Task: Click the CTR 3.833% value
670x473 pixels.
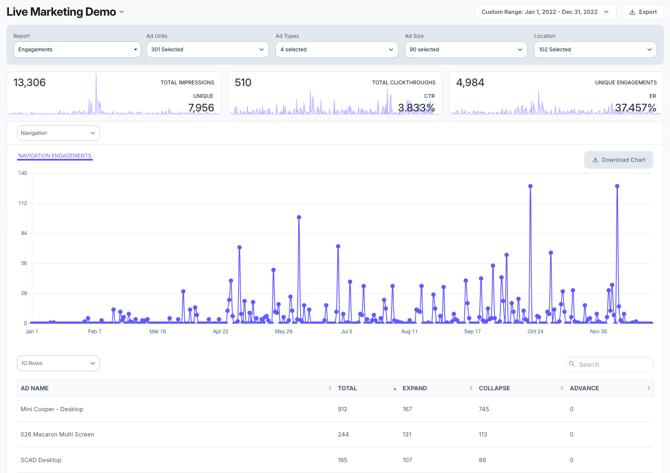Action: pos(416,108)
